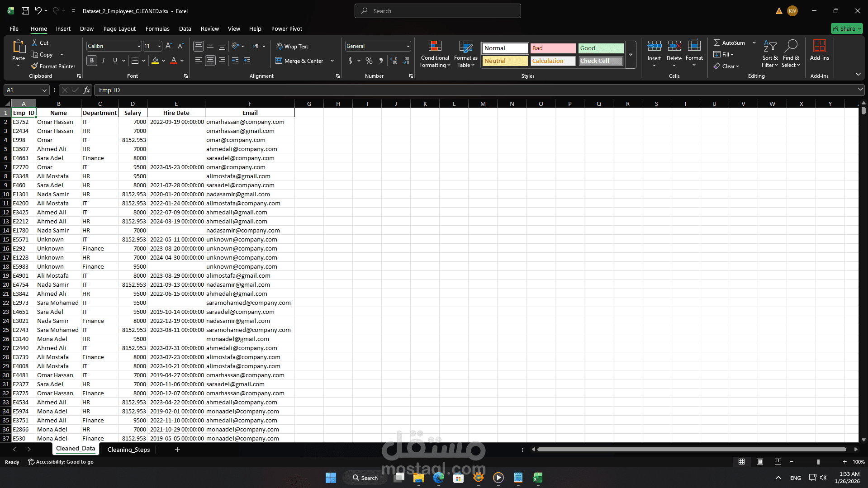Increase font size with the larger A icon

[x=169, y=46]
